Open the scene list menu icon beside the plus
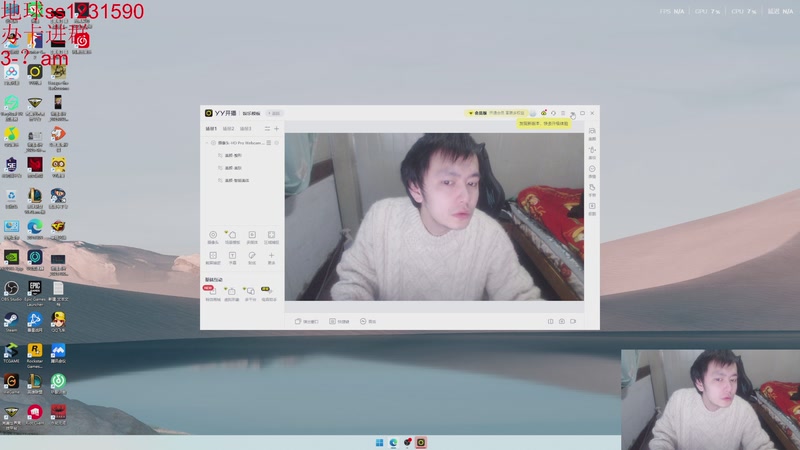The height and width of the screenshot is (450, 800). [267, 129]
